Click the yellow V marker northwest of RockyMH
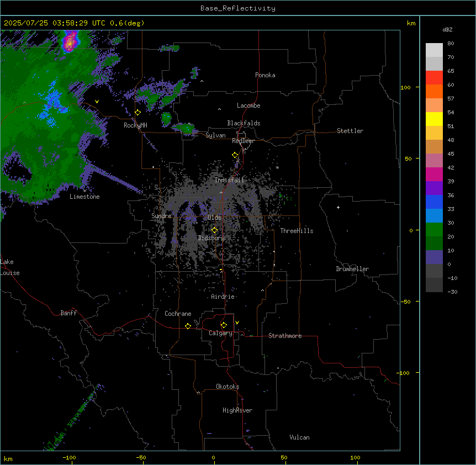Image resolution: width=476 pixels, height=465 pixels. [x=97, y=102]
